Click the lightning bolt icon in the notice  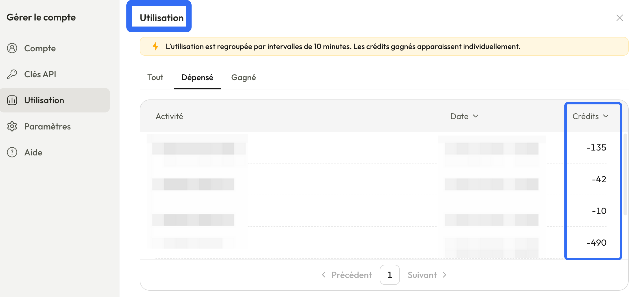tap(156, 46)
